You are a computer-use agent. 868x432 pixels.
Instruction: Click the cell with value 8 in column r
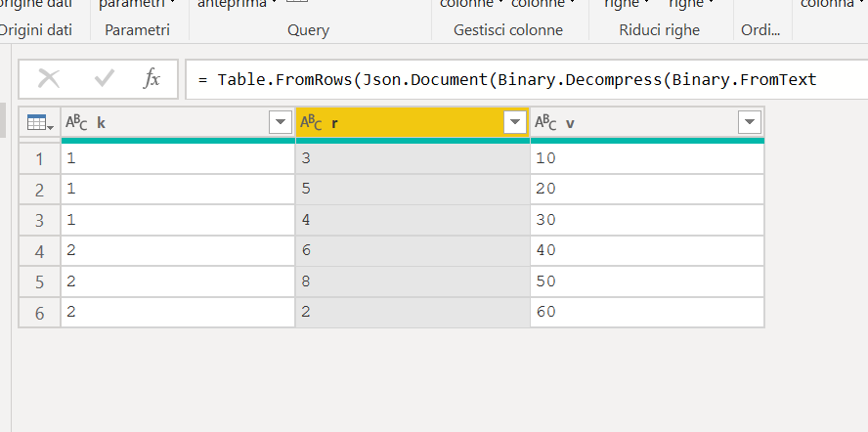click(412, 281)
